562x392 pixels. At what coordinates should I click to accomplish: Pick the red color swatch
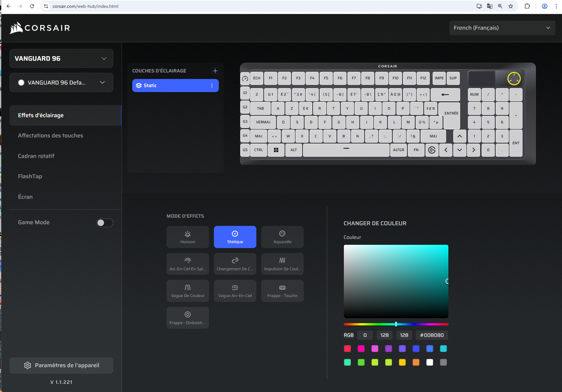(x=347, y=349)
